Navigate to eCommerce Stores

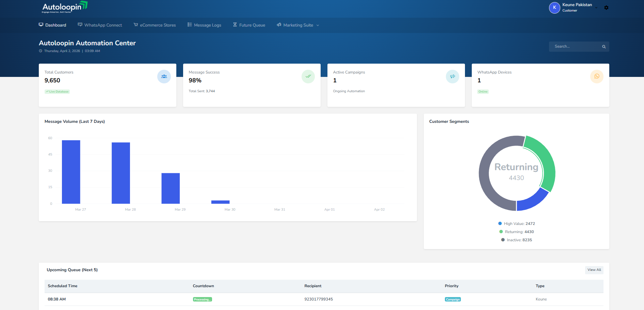[x=155, y=25]
